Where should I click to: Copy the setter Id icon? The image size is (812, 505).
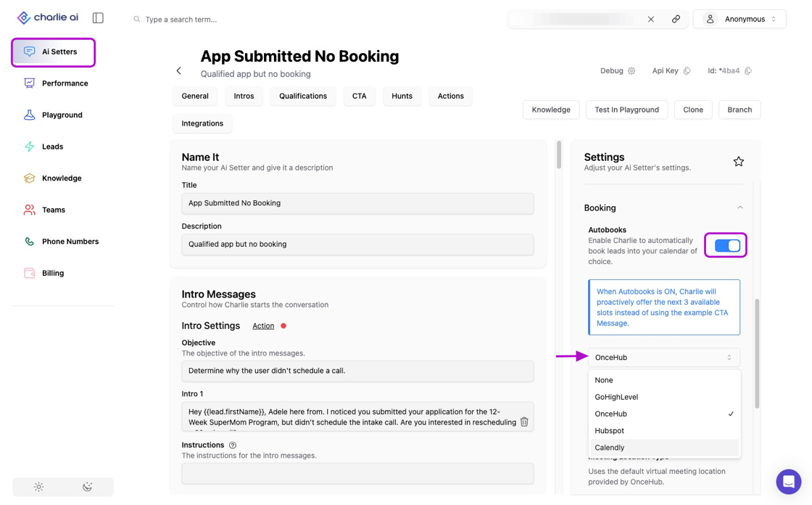(x=747, y=71)
